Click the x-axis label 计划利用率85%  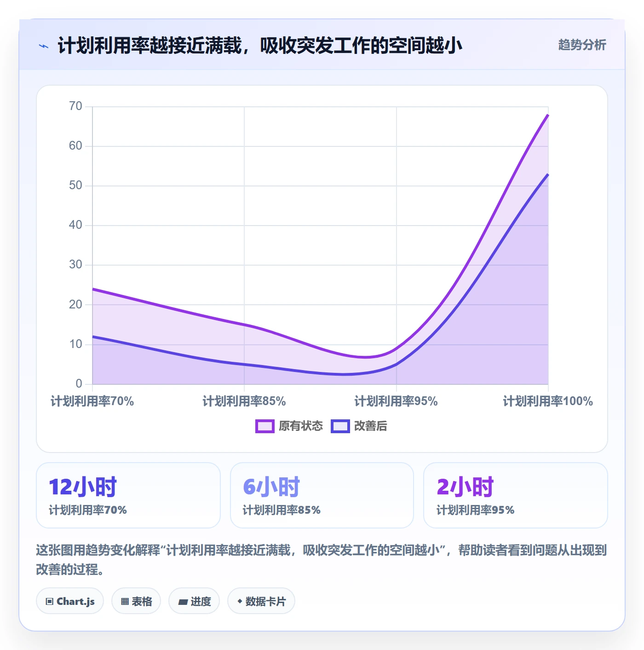pos(244,401)
